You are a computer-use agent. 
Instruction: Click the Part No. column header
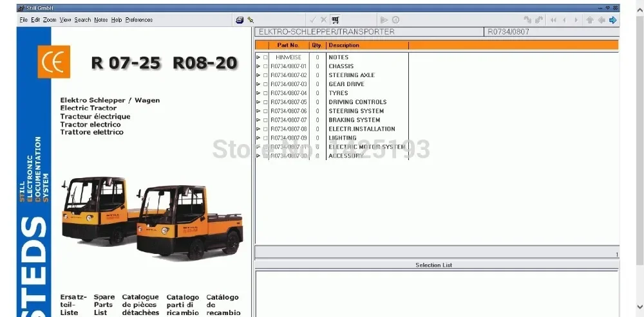pyautogui.click(x=289, y=45)
